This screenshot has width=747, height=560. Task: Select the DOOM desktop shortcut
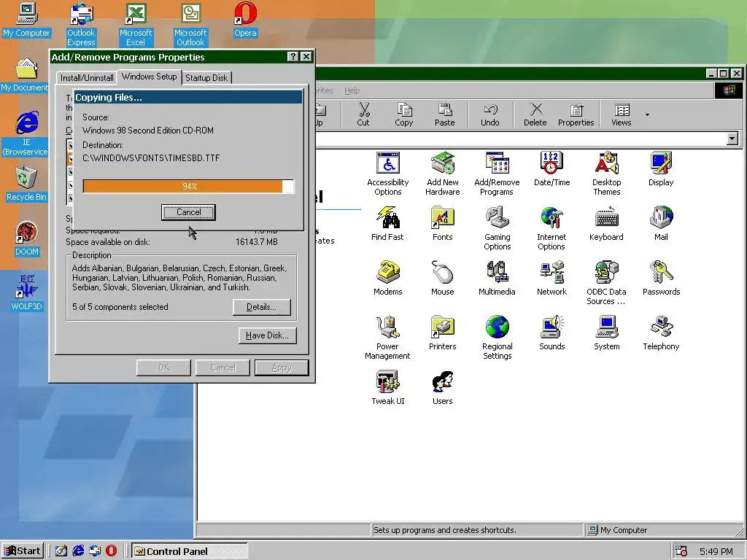click(27, 238)
